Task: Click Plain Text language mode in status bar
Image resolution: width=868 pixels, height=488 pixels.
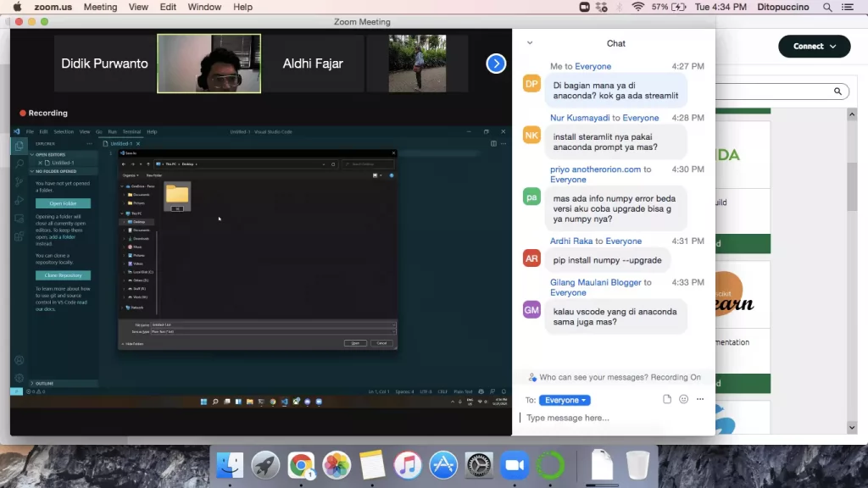Action: [x=464, y=391]
